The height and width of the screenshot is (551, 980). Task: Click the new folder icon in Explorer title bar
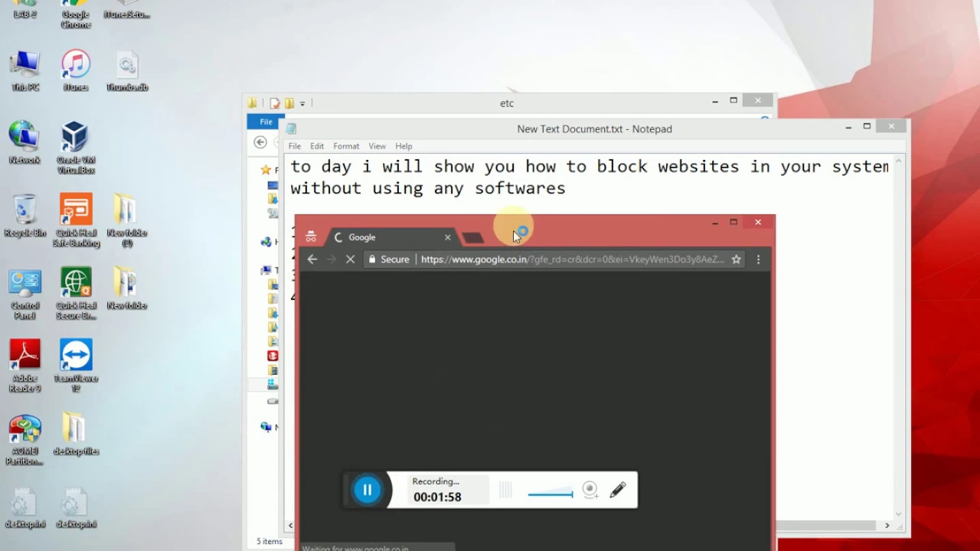289,103
